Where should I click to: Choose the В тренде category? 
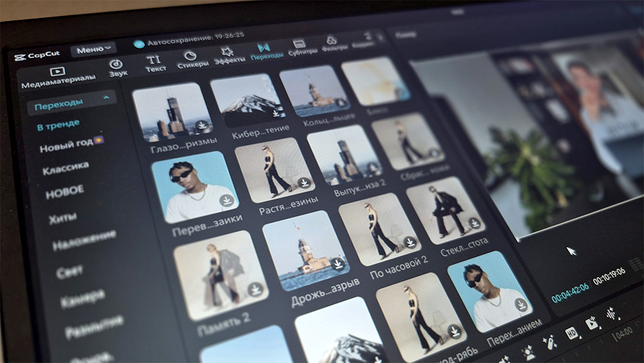tap(58, 124)
